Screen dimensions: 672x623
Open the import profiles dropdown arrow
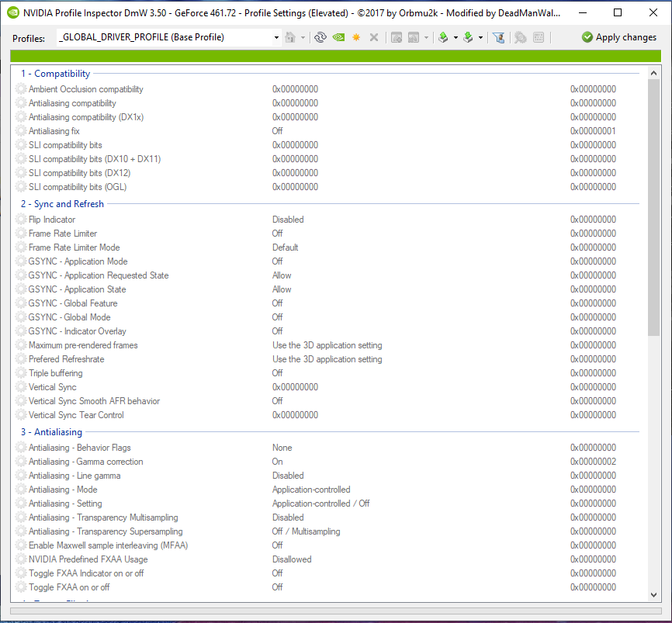[480, 38]
